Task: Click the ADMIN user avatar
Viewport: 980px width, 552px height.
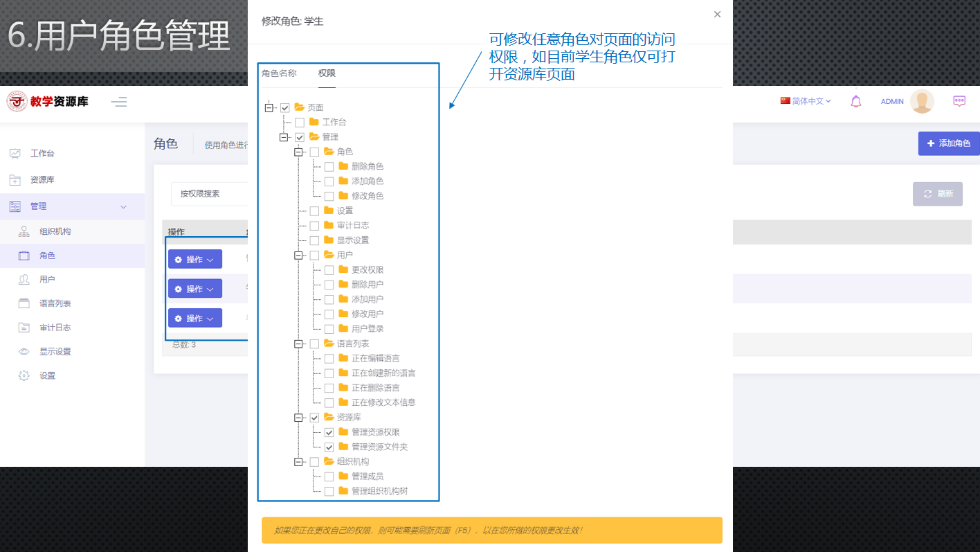Action: [922, 101]
